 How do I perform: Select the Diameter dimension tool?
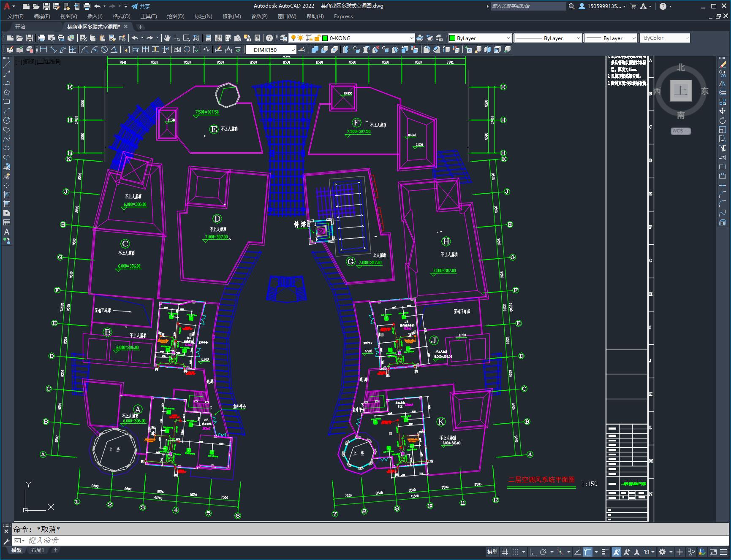pos(104,49)
